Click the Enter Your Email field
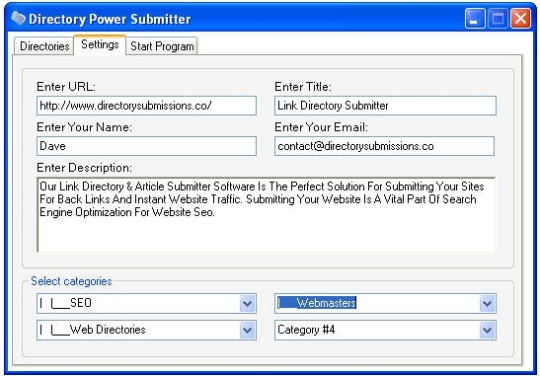 (x=384, y=146)
